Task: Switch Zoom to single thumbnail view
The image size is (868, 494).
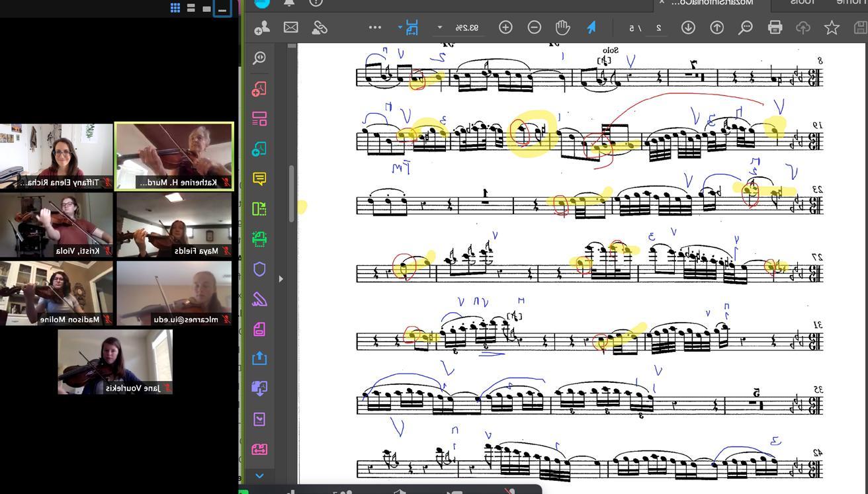Action: click(x=206, y=8)
